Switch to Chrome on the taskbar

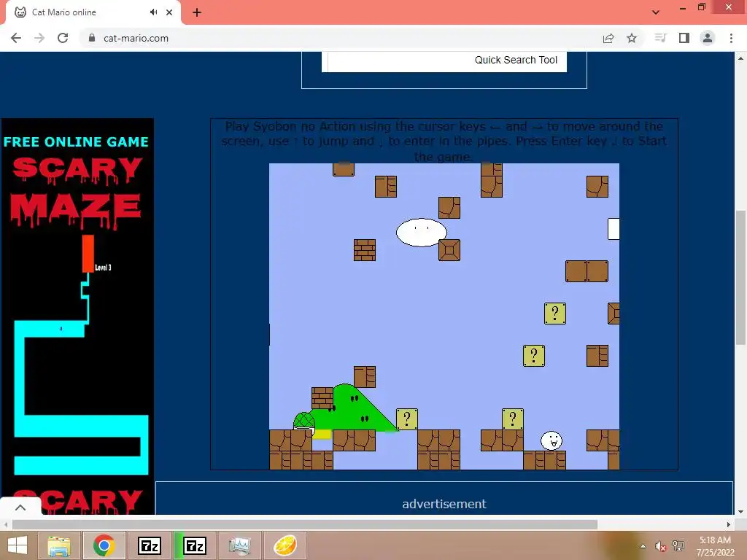(x=104, y=545)
